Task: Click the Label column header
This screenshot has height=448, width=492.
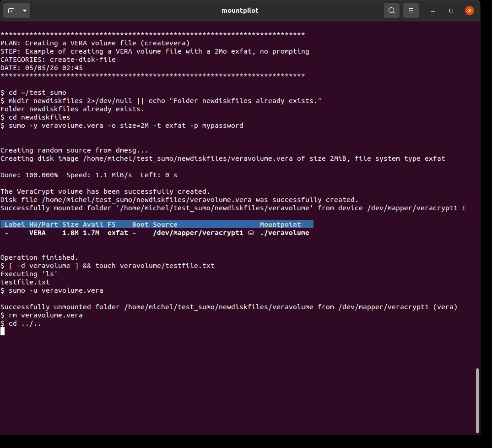Action: (15, 224)
